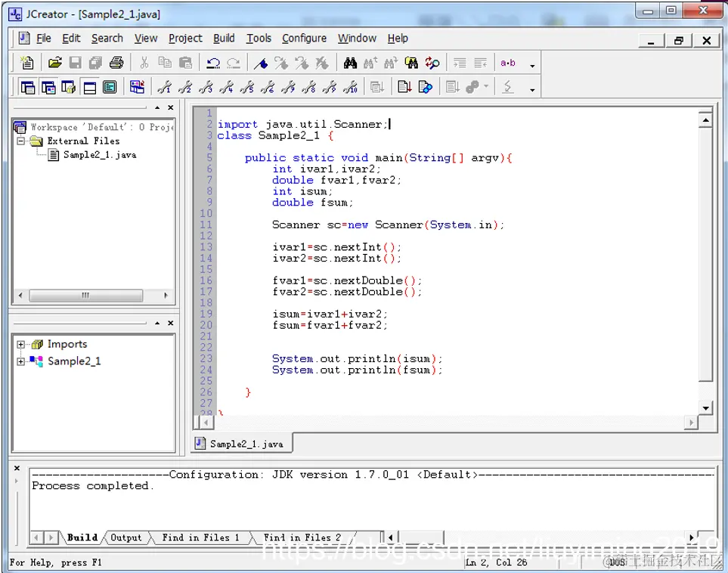Toggle the Package View panel icon
728x573 pixels.
(69, 87)
